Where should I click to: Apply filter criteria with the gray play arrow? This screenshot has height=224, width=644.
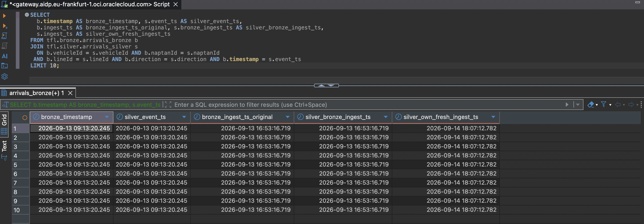coord(567,105)
